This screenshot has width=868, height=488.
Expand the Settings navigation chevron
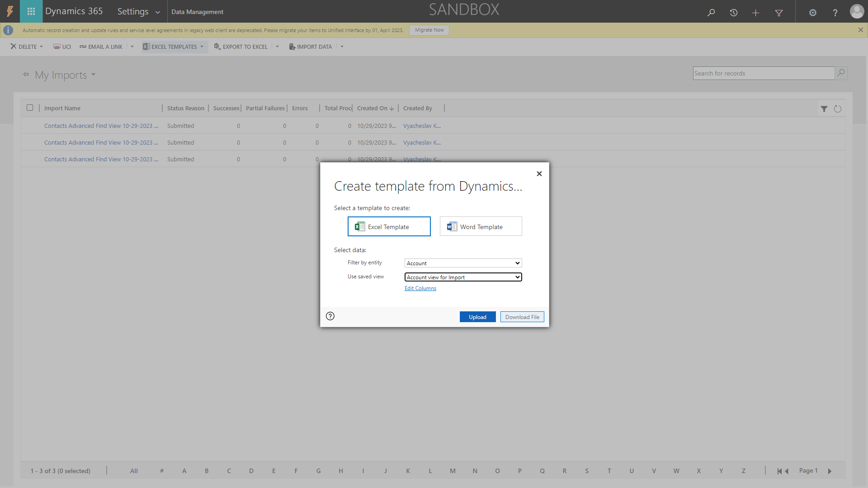pos(158,12)
